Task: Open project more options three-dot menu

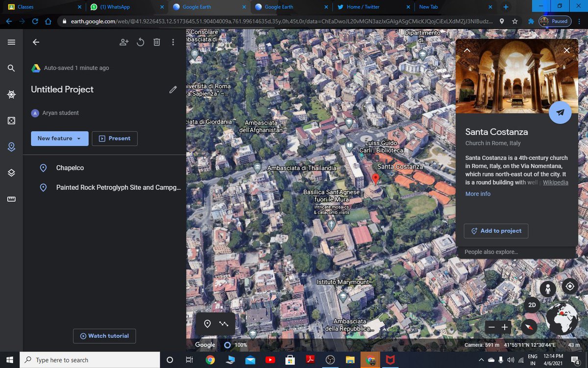Action: click(173, 42)
